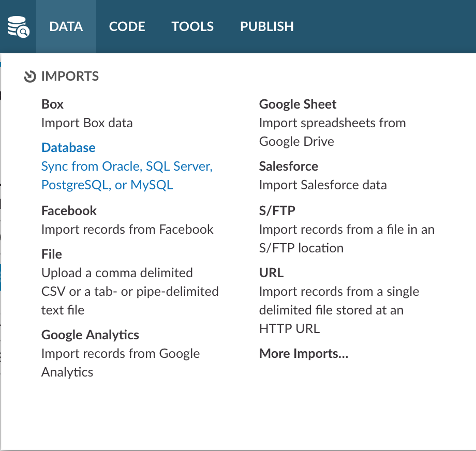Screen dimensions: 476x451
Task: Click 'Import Salesforce data' description
Action: (x=323, y=185)
